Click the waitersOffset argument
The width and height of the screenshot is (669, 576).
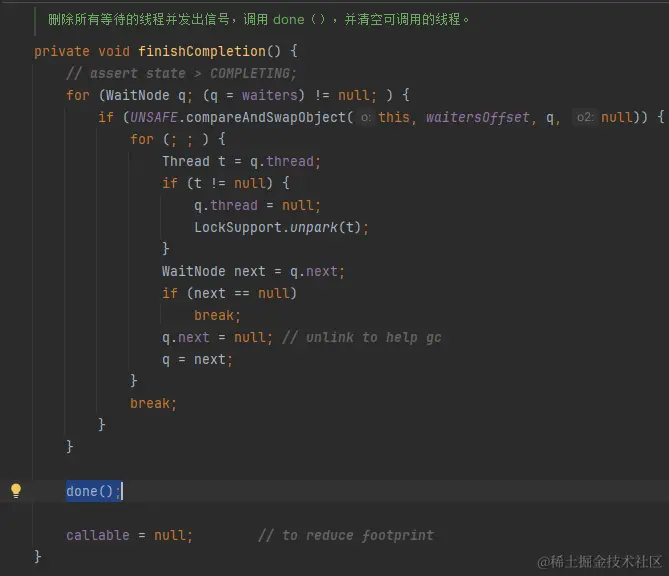click(478, 117)
